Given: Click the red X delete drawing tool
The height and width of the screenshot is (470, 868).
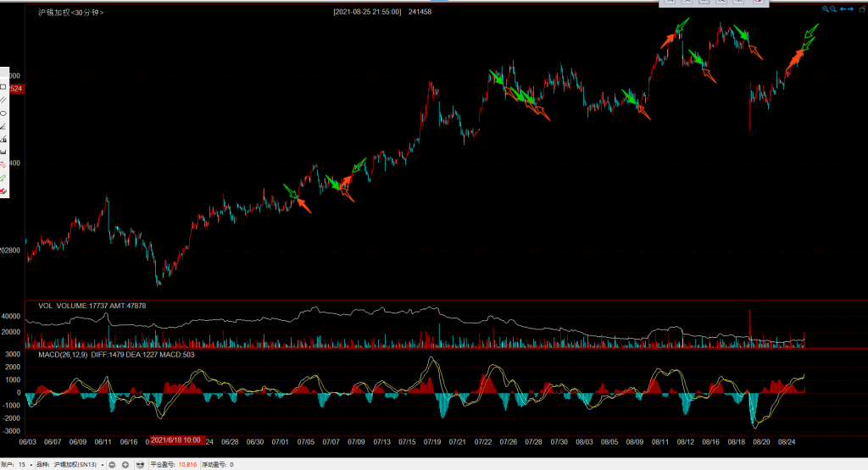Looking at the screenshot, I should coord(3,191).
